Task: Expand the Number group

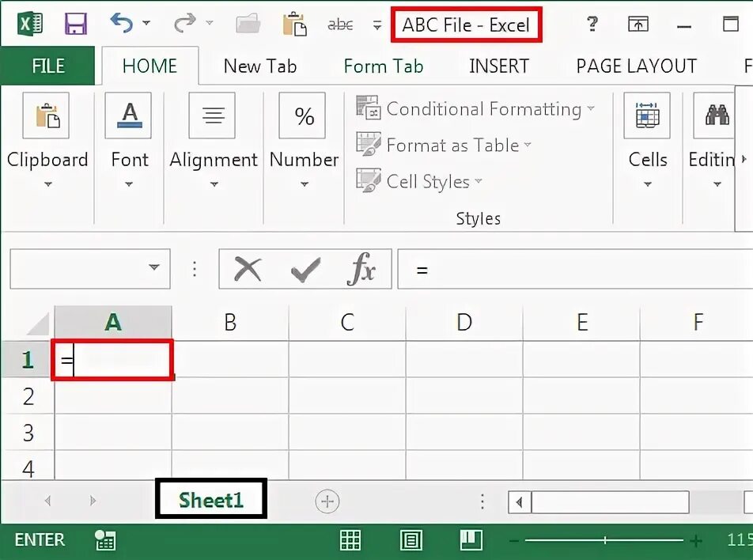Action: coord(304,140)
